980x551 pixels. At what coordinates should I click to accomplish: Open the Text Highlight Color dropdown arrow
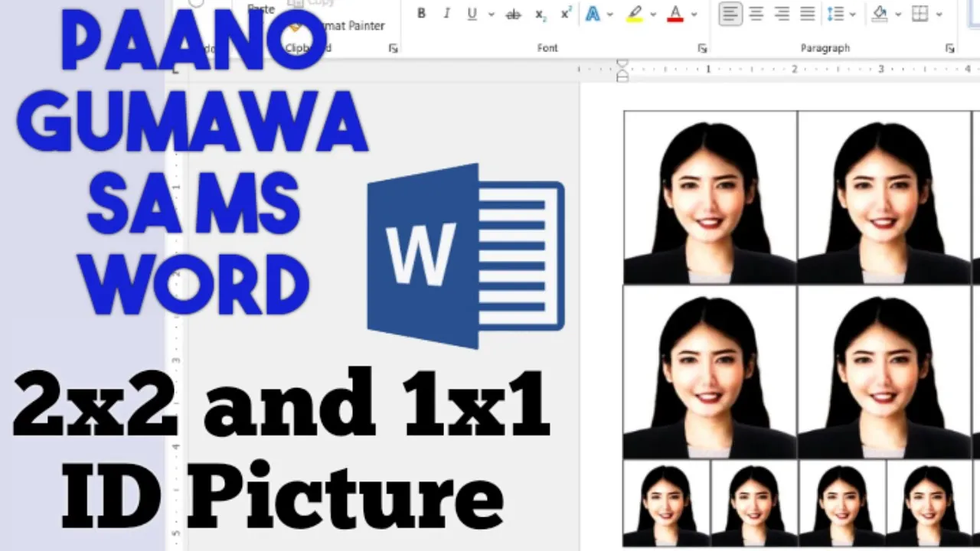tap(653, 14)
